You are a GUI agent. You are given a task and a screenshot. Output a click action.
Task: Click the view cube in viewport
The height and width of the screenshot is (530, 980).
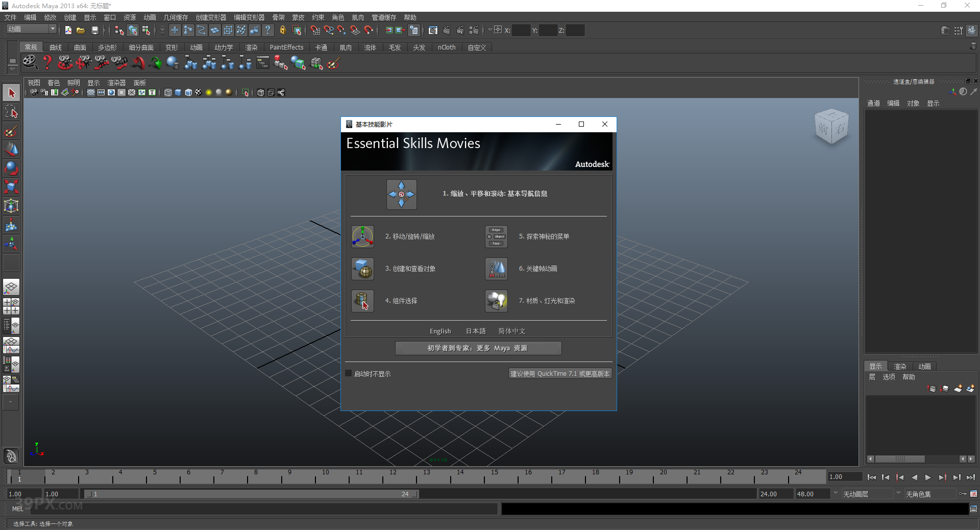coord(831,127)
